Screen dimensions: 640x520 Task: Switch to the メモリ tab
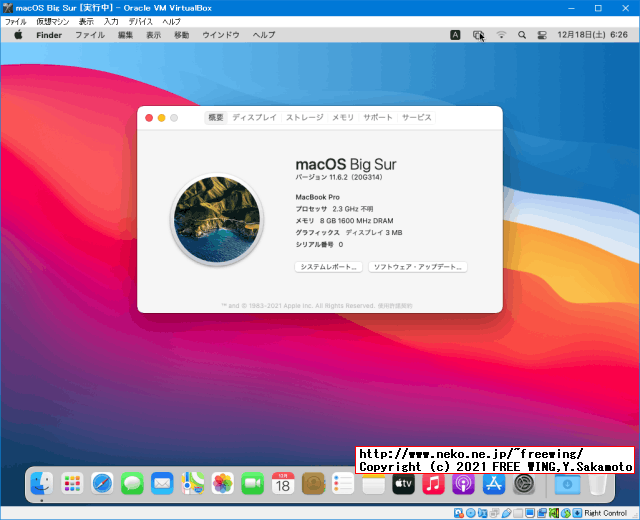[343, 118]
